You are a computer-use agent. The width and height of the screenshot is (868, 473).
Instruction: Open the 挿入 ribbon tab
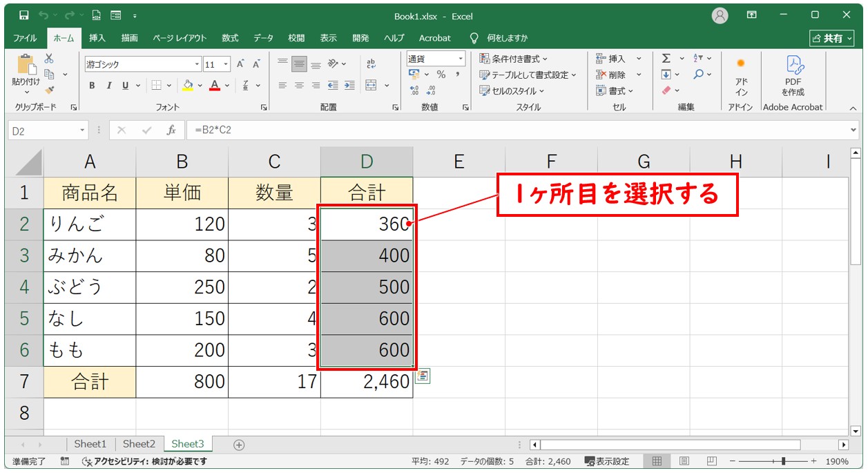(x=97, y=38)
